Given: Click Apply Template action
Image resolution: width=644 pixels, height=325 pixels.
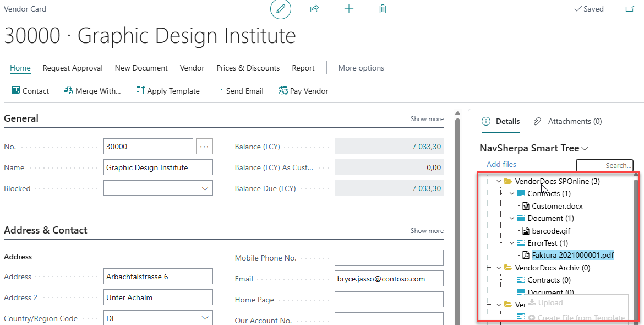Looking at the screenshot, I should point(168,91).
